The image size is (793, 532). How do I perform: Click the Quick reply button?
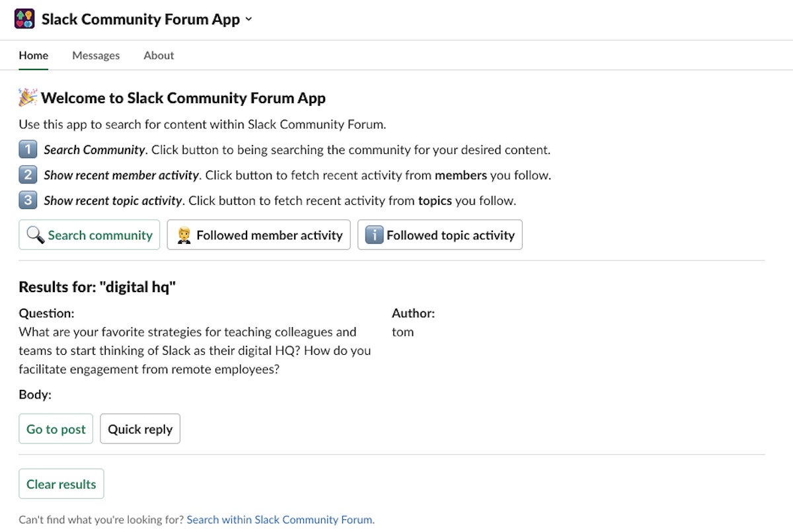tap(140, 429)
